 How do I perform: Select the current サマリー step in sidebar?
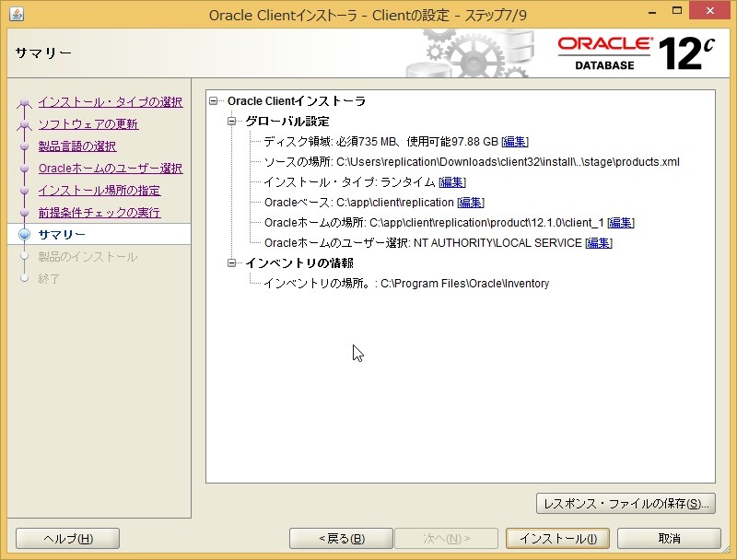[x=62, y=235]
